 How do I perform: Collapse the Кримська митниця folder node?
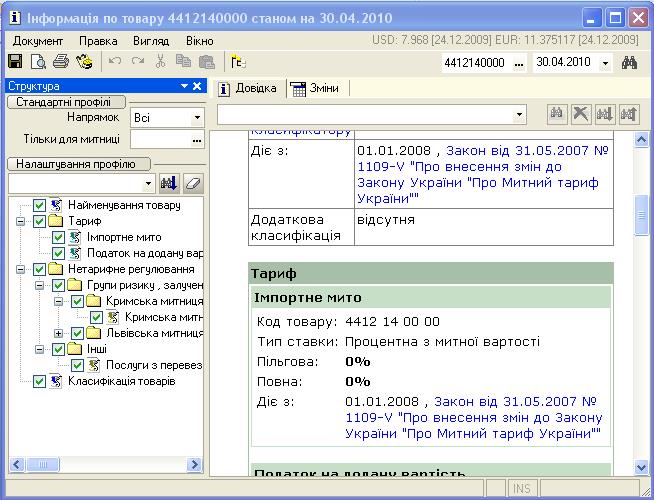click(x=58, y=302)
